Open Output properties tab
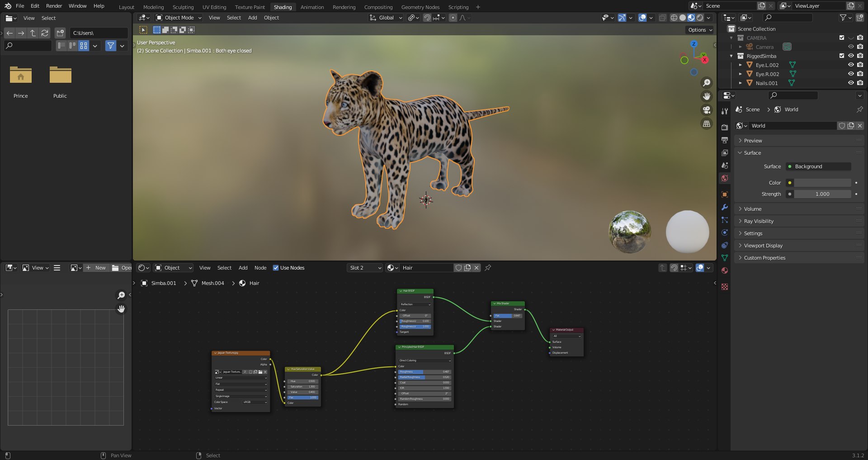The width and height of the screenshot is (868, 460). click(x=725, y=140)
